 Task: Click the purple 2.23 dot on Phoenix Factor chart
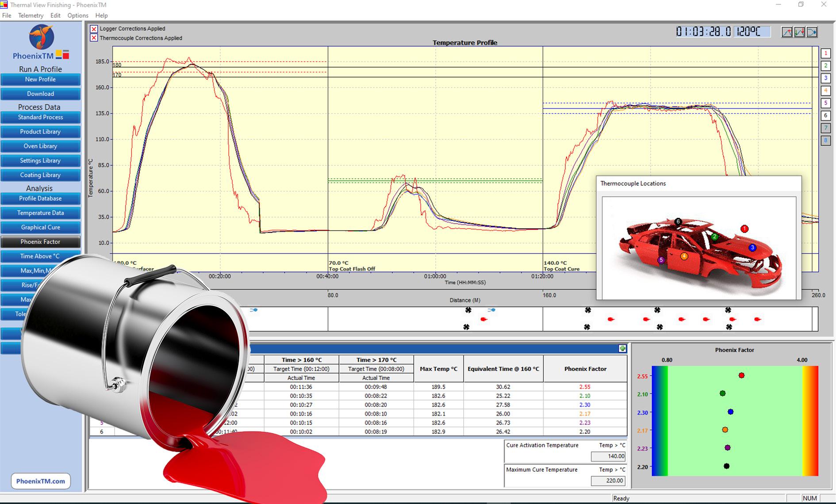click(x=728, y=448)
